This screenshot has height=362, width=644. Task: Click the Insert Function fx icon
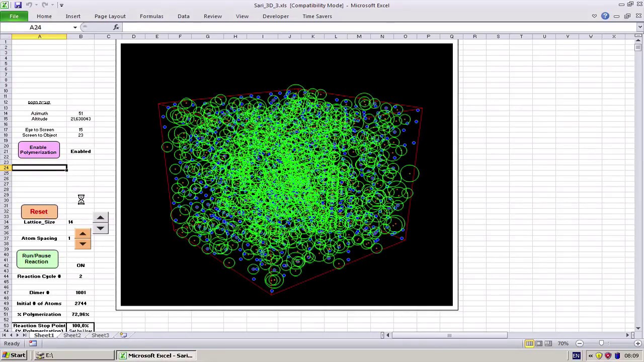pos(116,27)
